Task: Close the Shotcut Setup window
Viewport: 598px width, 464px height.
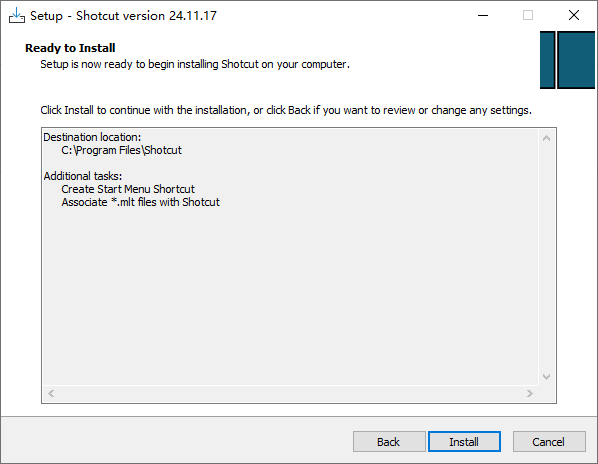Action: (574, 16)
